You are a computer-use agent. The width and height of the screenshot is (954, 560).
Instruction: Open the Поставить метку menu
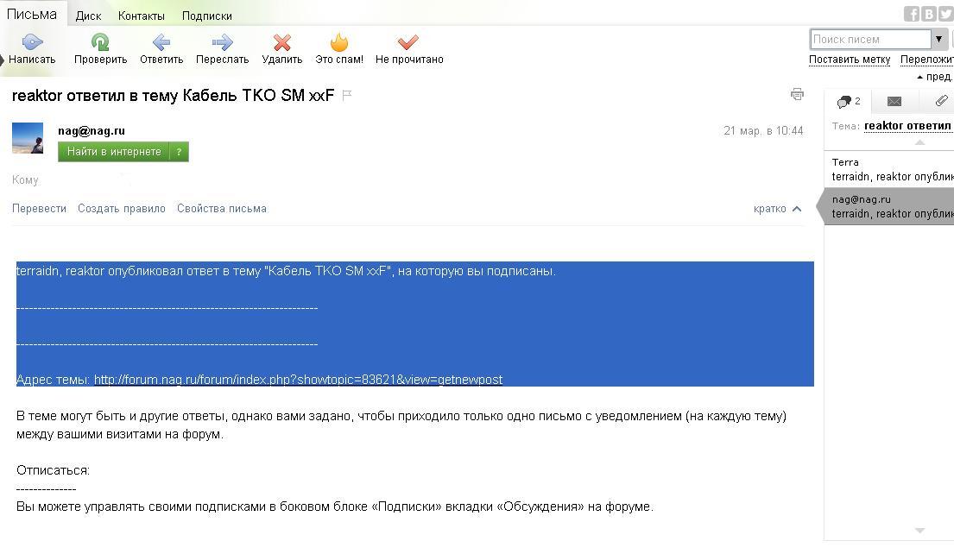(x=850, y=60)
